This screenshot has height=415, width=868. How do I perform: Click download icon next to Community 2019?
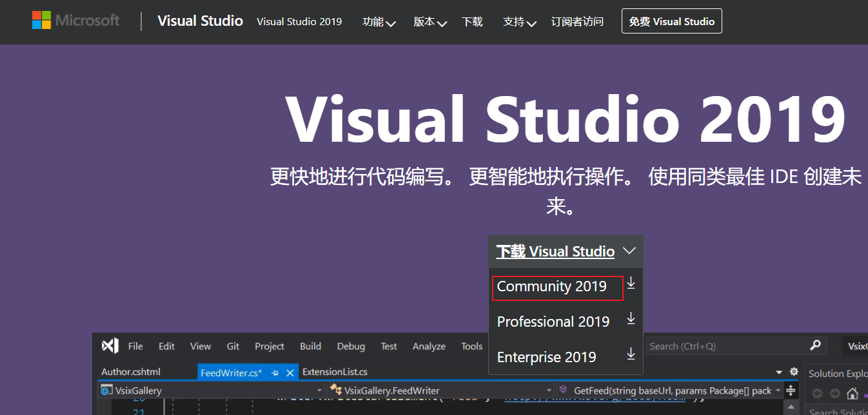click(x=631, y=284)
